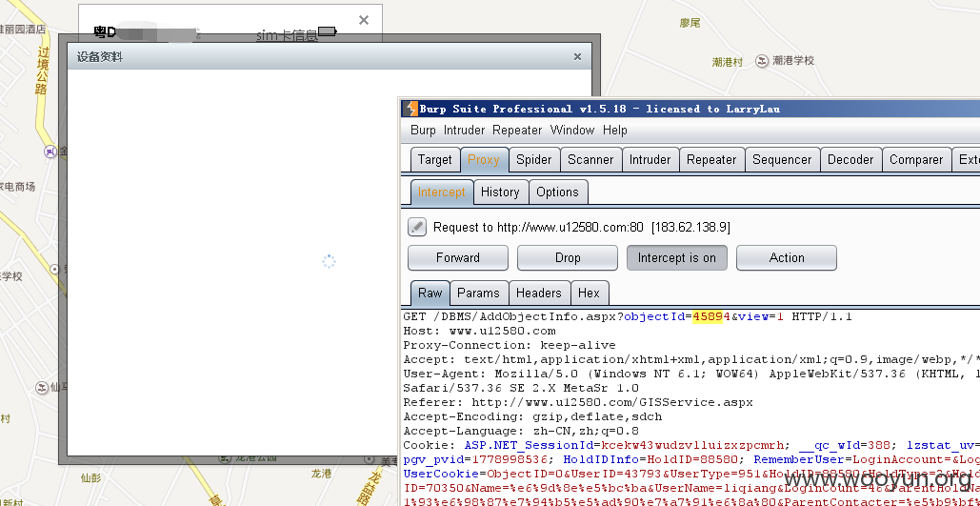Click the ASP.NET_SessionId cookie text
The width and height of the screenshot is (980, 506).
pyautogui.click(x=530, y=445)
